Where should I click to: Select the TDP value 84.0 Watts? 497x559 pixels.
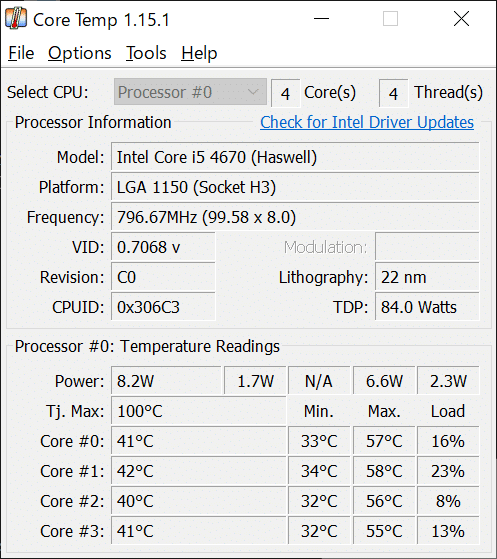(427, 306)
